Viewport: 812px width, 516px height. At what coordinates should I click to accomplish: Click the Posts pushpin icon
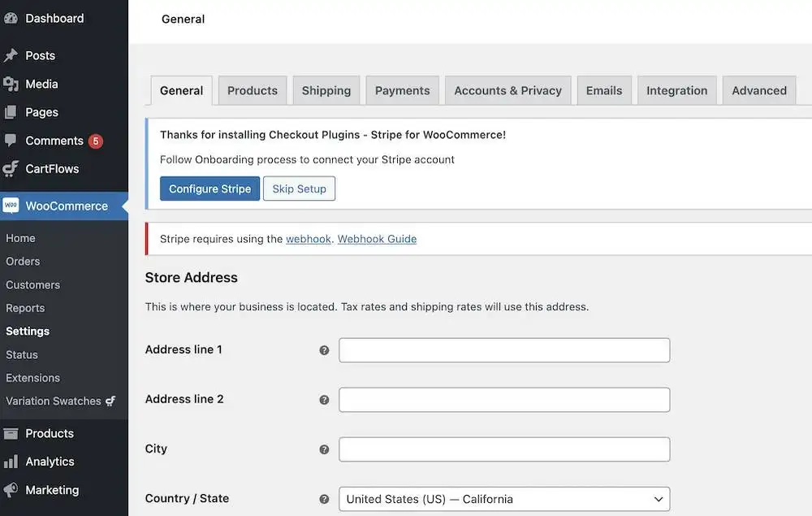11,55
